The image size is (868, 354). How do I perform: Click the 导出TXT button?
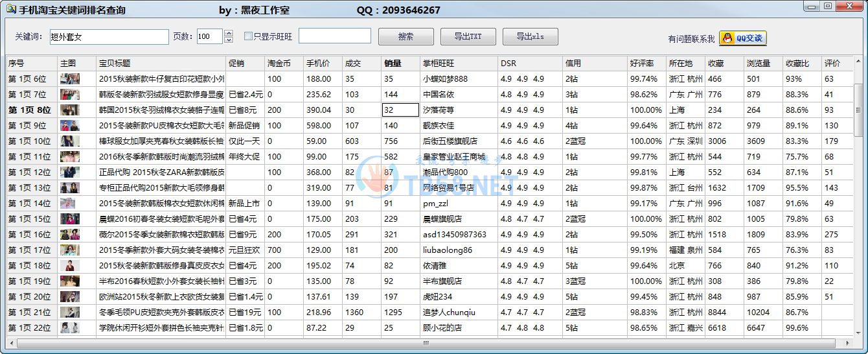(x=468, y=37)
